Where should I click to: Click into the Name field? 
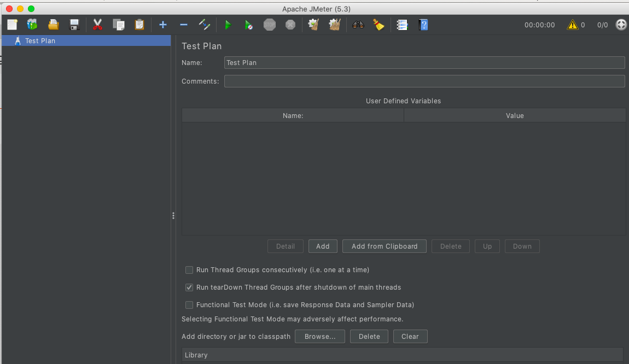click(x=424, y=62)
